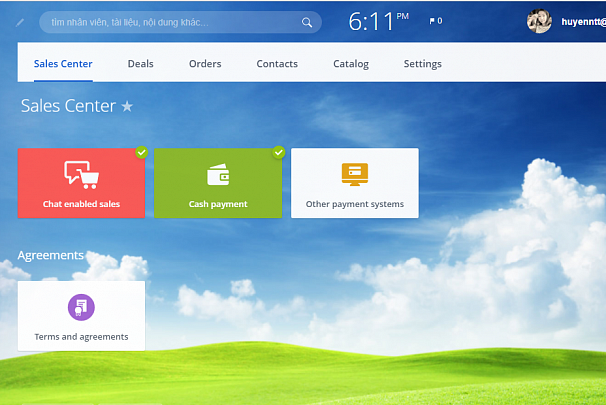Viewport: 606px width, 405px height.
Task: Click the green checkmark on Cash payment
Action: (x=279, y=152)
